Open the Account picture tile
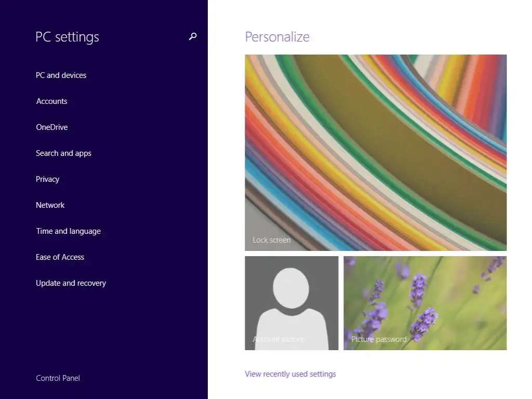This screenshot has height=399, width=532. point(291,303)
